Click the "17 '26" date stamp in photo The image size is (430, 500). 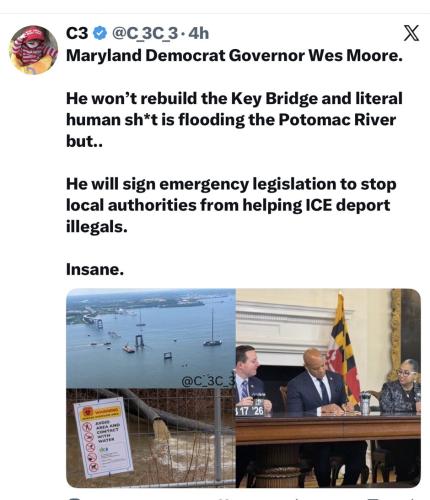(x=250, y=411)
